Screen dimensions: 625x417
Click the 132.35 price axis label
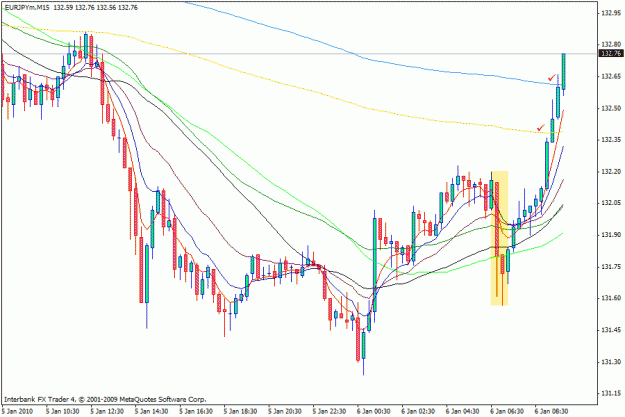[611, 140]
